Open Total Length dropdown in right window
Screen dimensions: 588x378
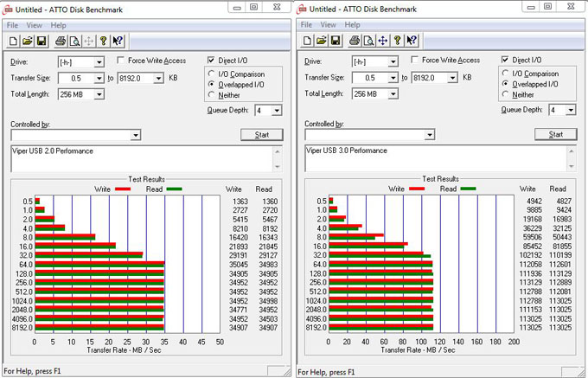393,94
